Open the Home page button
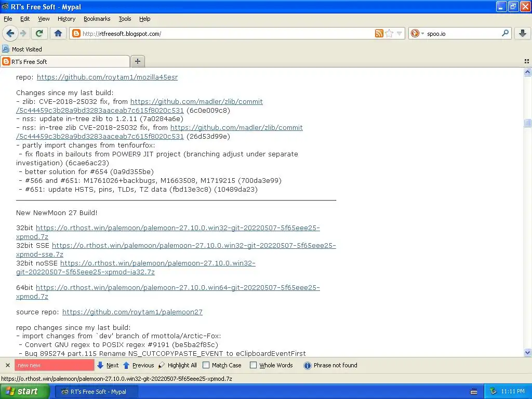Image resolution: width=532 pixels, height=399 pixels. [x=58, y=33]
